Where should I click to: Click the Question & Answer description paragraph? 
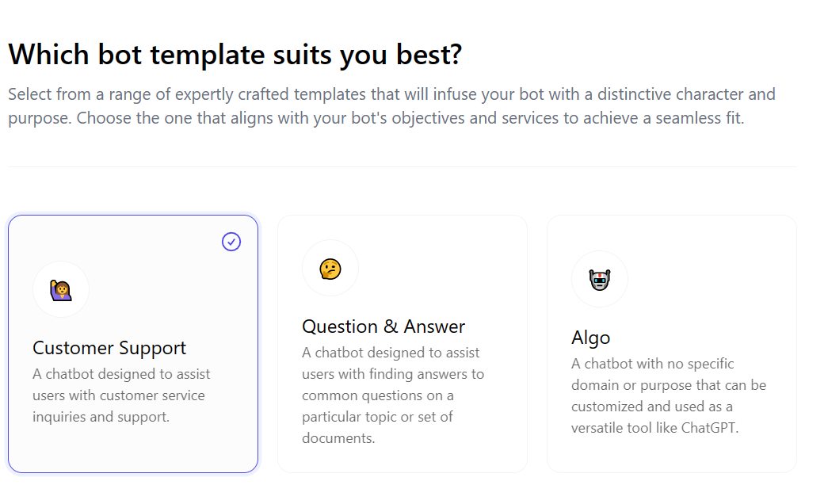(x=392, y=395)
